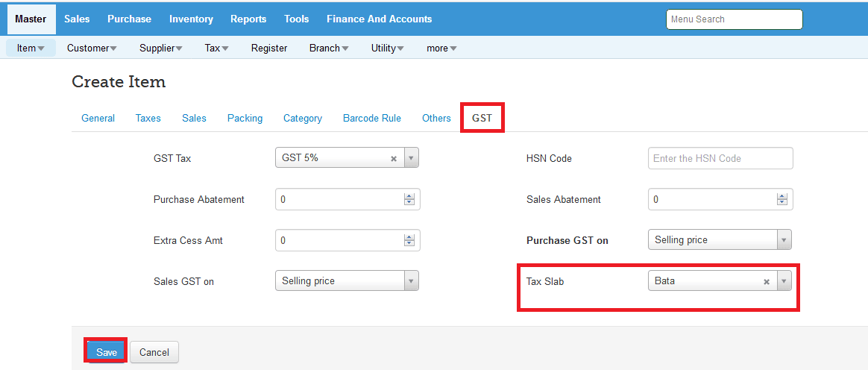Switch to the Taxes tab
The image size is (868, 370).
(x=148, y=118)
